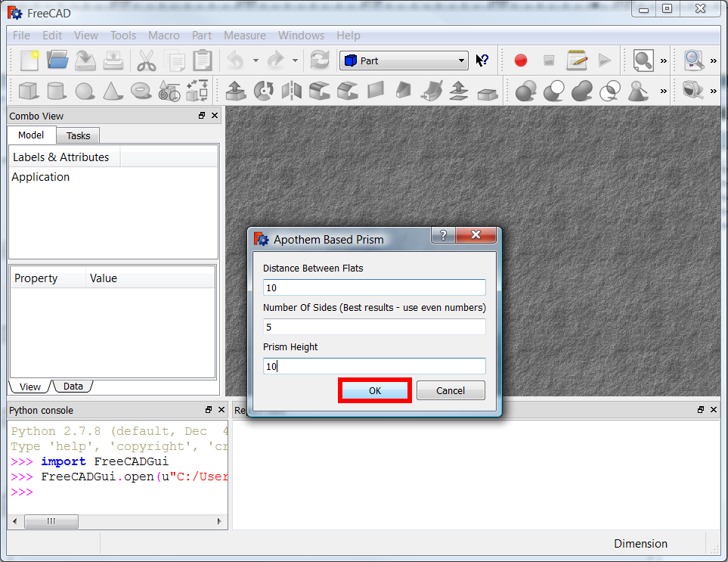This screenshot has height=562, width=728.
Task: Confirm the prism dialog with OK
Action: coord(375,390)
